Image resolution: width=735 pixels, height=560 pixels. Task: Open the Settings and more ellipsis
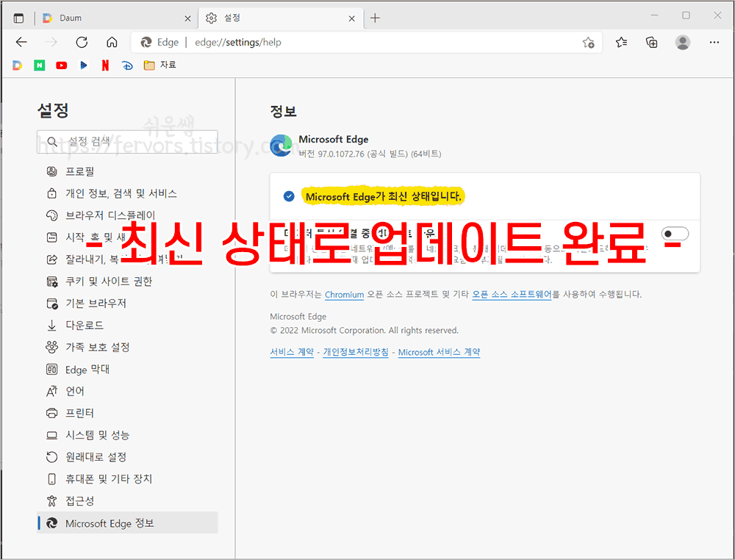714,42
